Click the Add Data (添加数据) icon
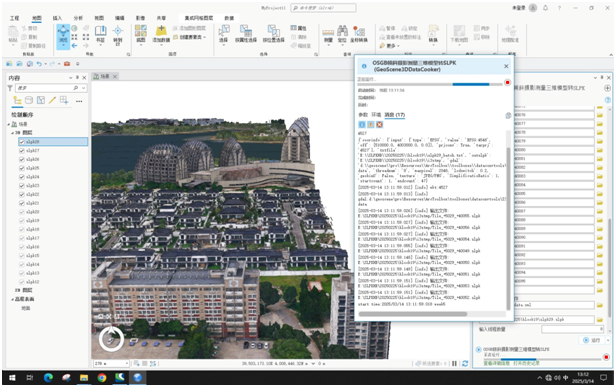Image resolution: width=616 pixels, height=387 pixels. [161, 34]
